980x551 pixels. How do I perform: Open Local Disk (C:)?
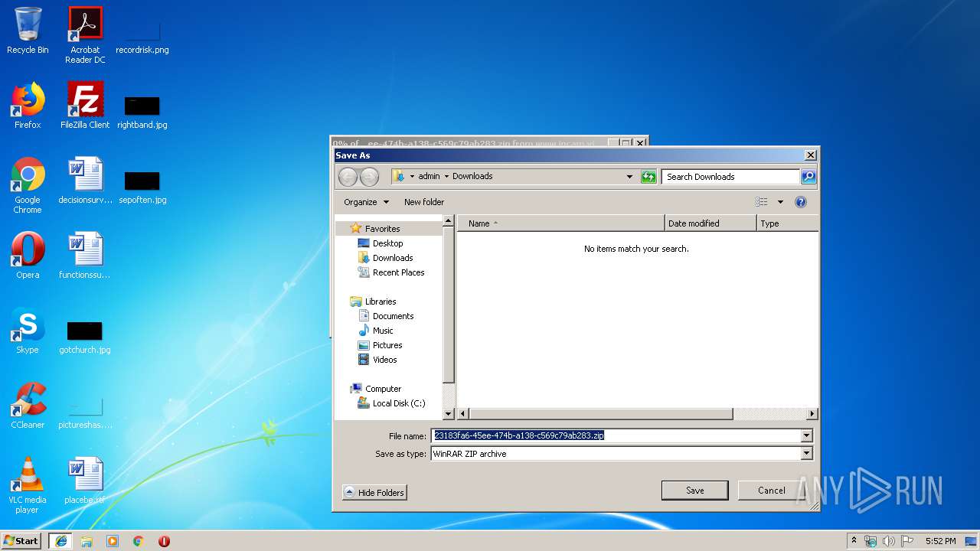coord(399,403)
